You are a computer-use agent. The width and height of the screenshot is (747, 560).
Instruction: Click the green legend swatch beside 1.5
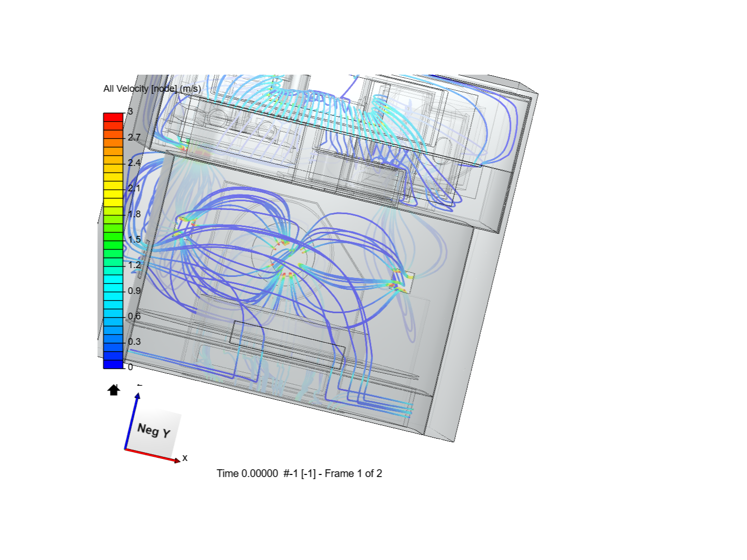click(113, 236)
